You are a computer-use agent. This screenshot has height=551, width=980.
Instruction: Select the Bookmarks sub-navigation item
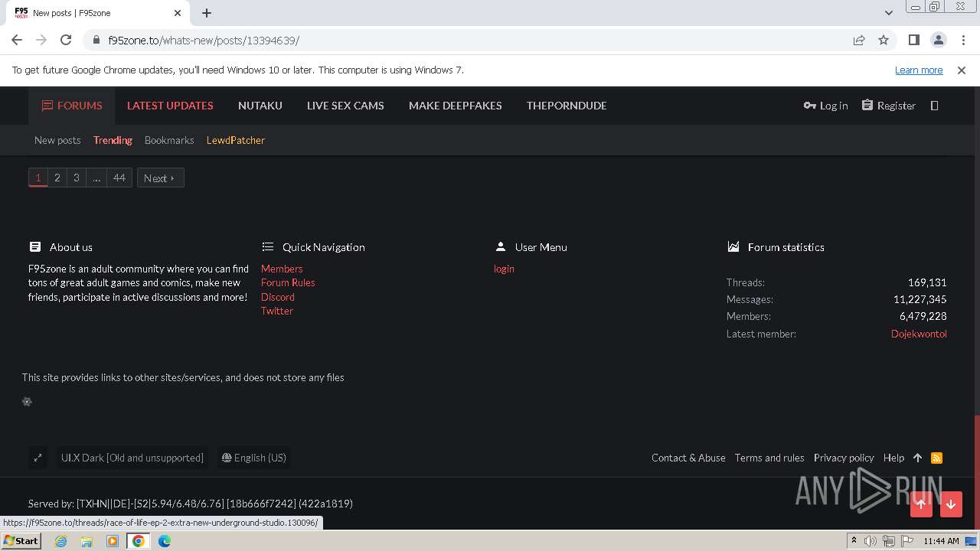(169, 140)
